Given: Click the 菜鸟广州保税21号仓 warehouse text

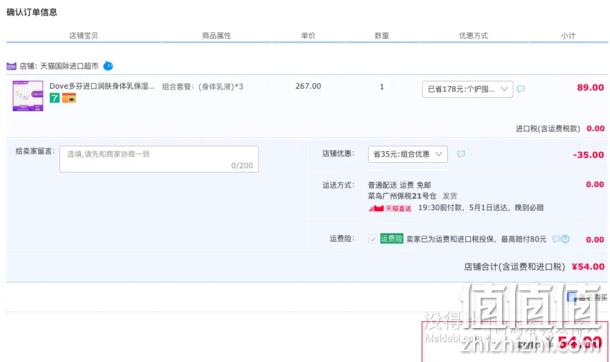Looking at the screenshot, I should pos(402,196).
